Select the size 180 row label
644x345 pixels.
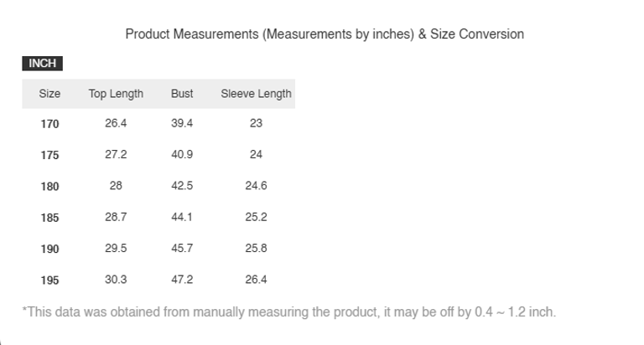pos(49,186)
